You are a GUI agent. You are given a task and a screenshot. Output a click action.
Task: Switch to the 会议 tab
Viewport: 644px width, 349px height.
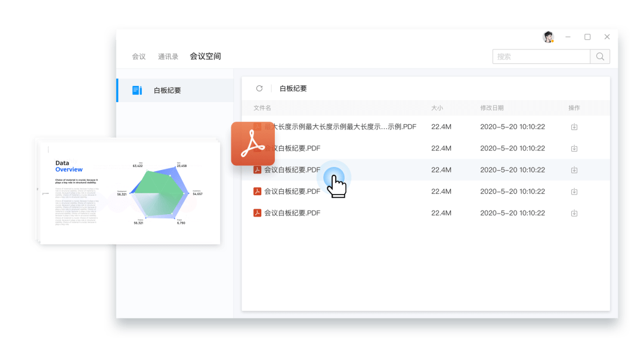(139, 57)
